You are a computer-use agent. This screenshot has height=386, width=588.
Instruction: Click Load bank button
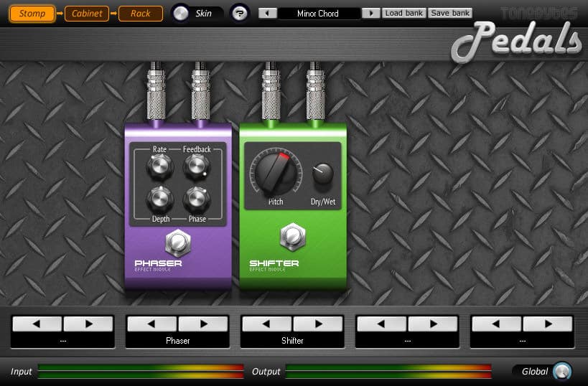(x=404, y=13)
